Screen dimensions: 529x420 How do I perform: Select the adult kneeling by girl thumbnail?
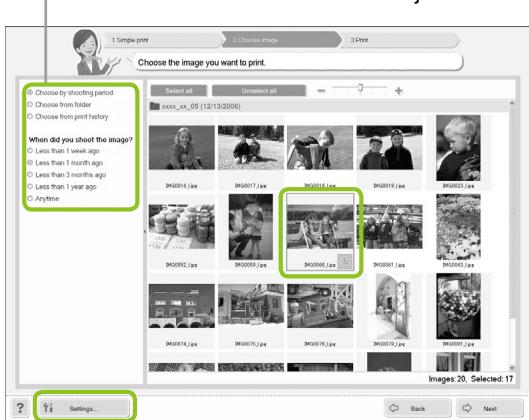click(x=251, y=227)
